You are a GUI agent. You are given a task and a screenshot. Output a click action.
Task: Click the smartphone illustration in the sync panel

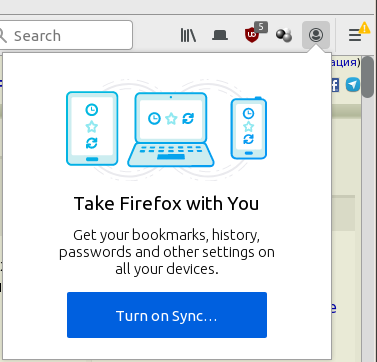coord(249,128)
